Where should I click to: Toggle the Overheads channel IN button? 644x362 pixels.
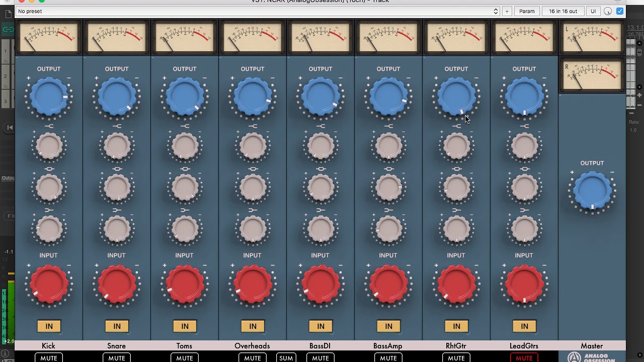click(253, 326)
